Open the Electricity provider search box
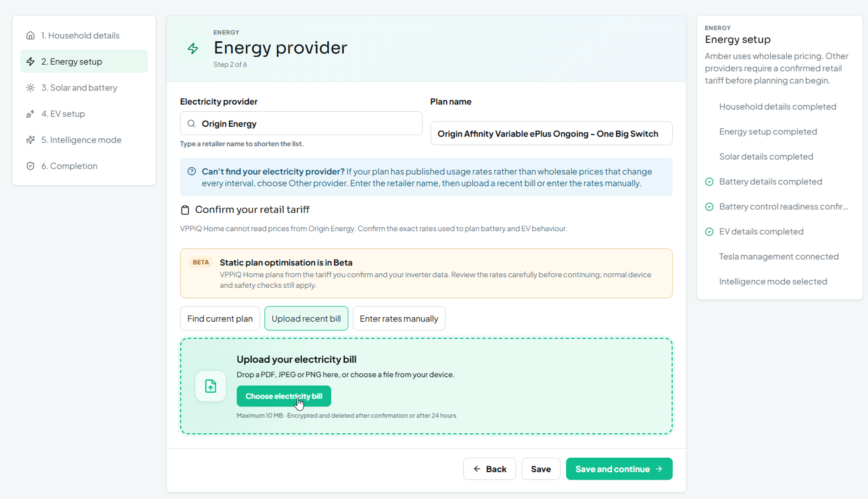868x499 pixels. [301, 123]
